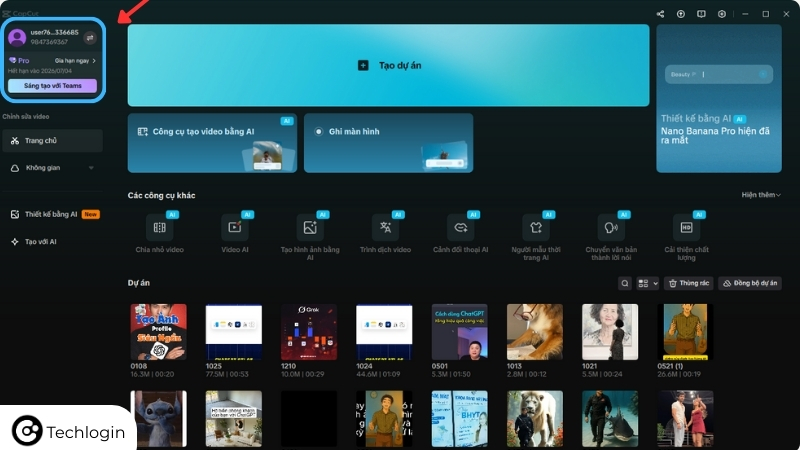
Task: Open Thiết kế bằng AI sidebar item
Action: 52,214
